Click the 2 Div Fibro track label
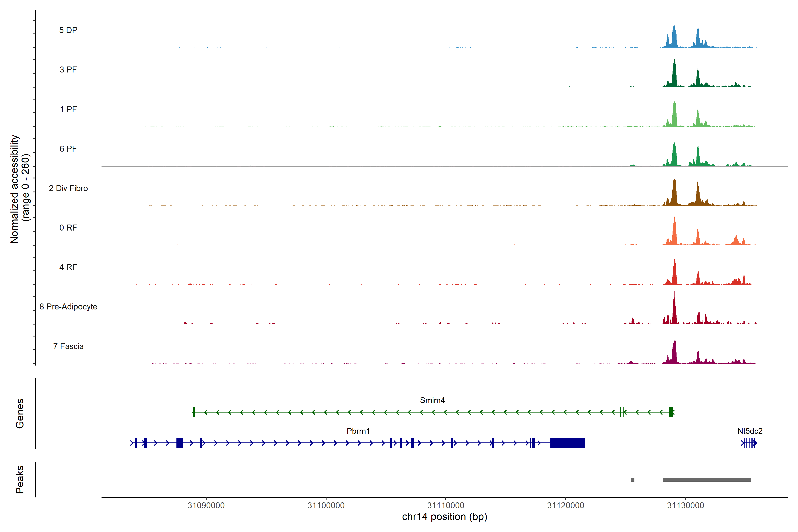The height and width of the screenshot is (532, 798). coord(68,188)
